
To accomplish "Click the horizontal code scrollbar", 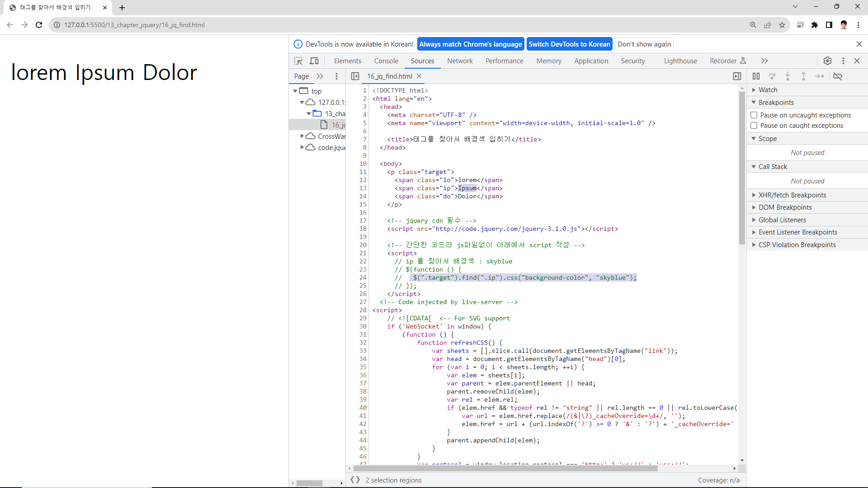I will pos(505,469).
